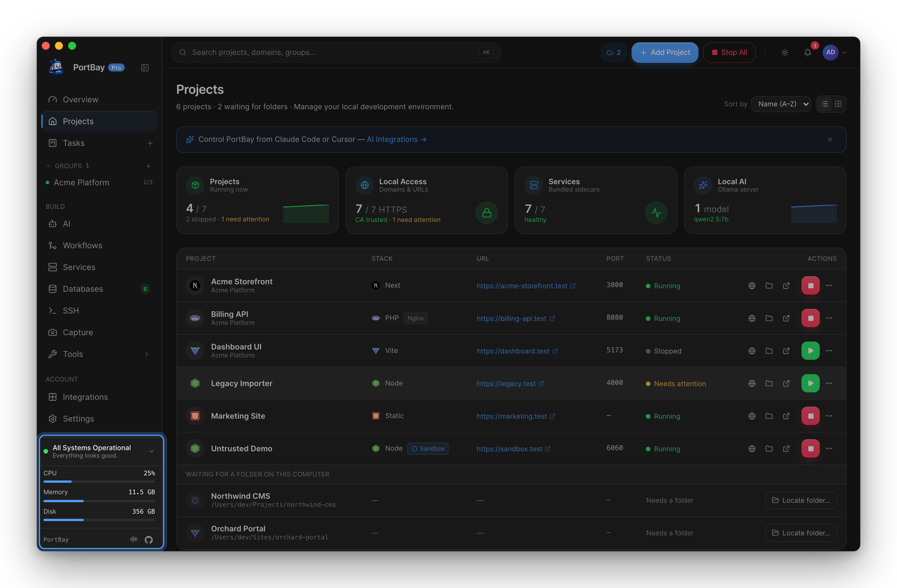Collapse the All Systems Operational panel
Viewport: 897px width, 588px height.
pyautogui.click(x=152, y=451)
